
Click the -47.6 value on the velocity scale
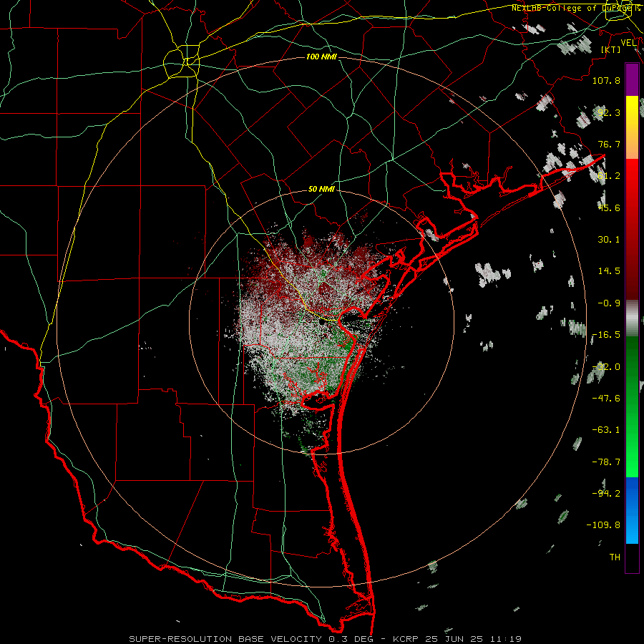(x=606, y=399)
